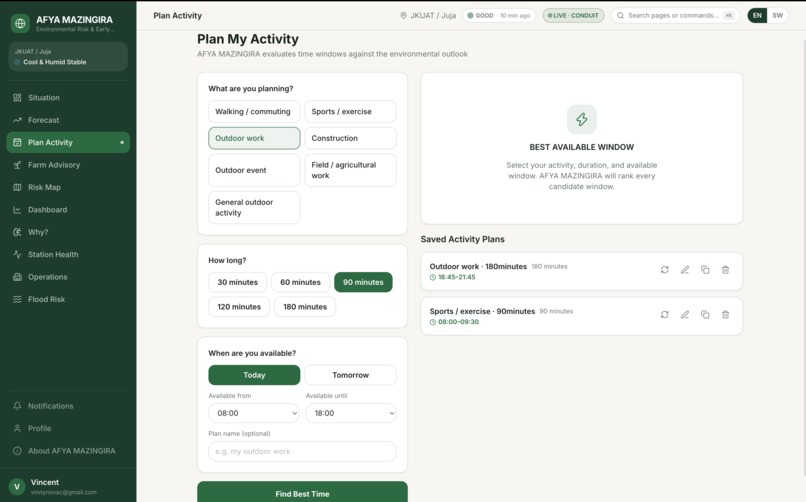Click the magnifier icon in search bar
Image resolution: width=806 pixels, height=502 pixels.
click(620, 15)
